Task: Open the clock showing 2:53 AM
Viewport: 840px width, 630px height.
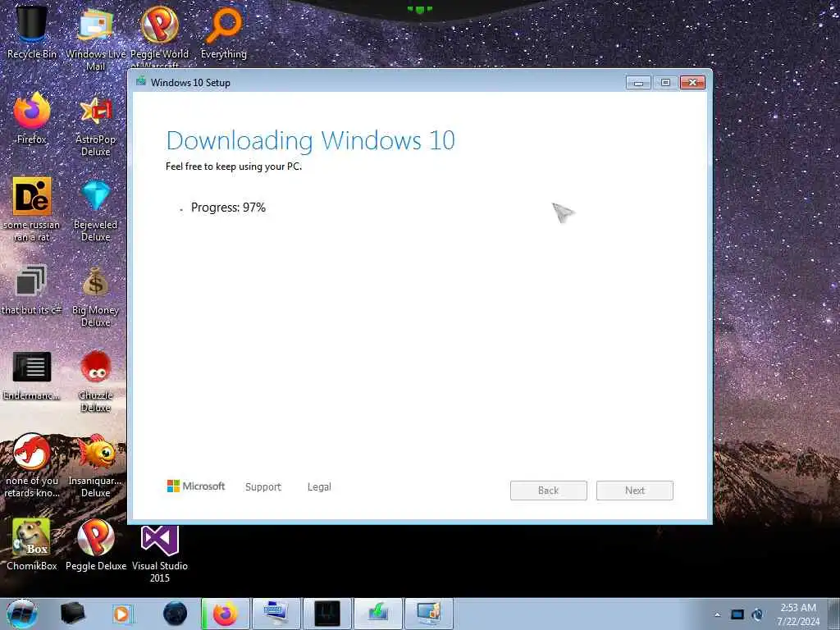Action: (798, 614)
